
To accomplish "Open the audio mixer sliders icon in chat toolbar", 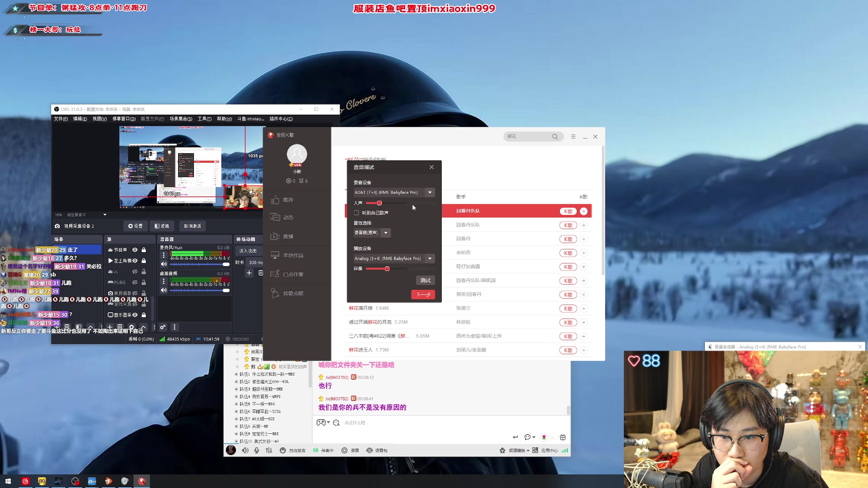I will [x=269, y=450].
